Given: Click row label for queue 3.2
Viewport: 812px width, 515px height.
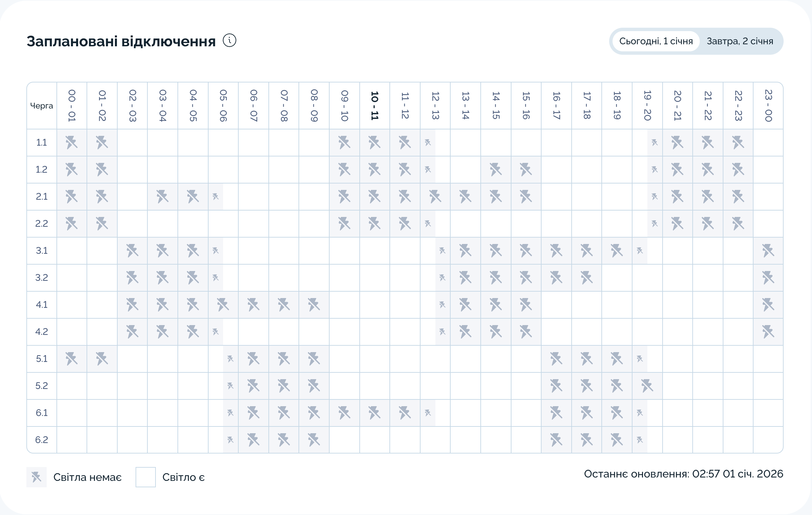Looking at the screenshot, I should click(42, 278).
